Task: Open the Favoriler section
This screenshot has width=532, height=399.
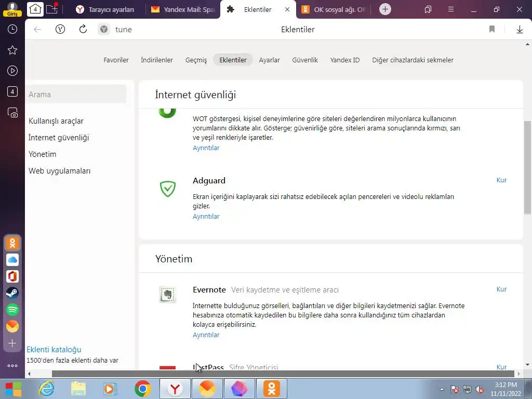Action: (116, 60)
